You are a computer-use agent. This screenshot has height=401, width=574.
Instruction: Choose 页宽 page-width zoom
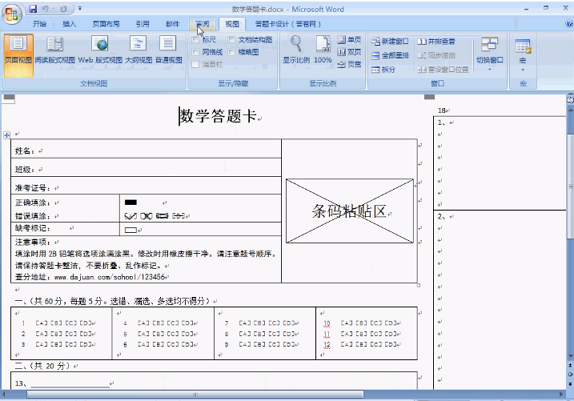tap(349, 64)
